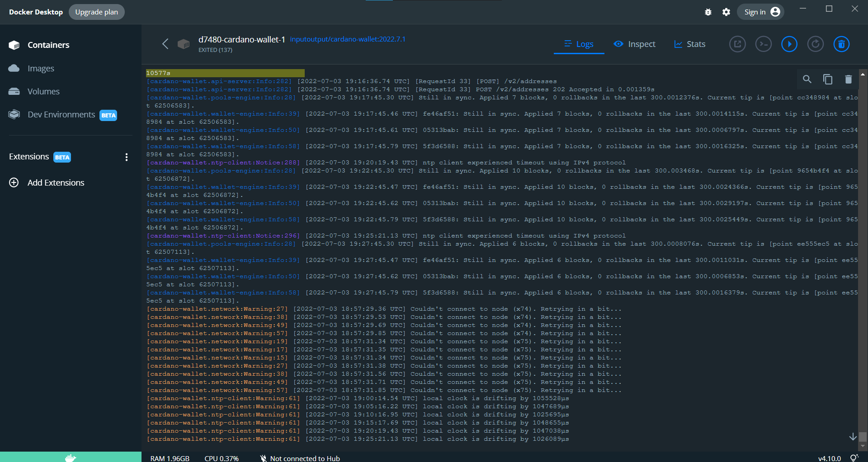Click the ntp-client Notice:296 log line
868x462 pixels.
pos(386,236)
